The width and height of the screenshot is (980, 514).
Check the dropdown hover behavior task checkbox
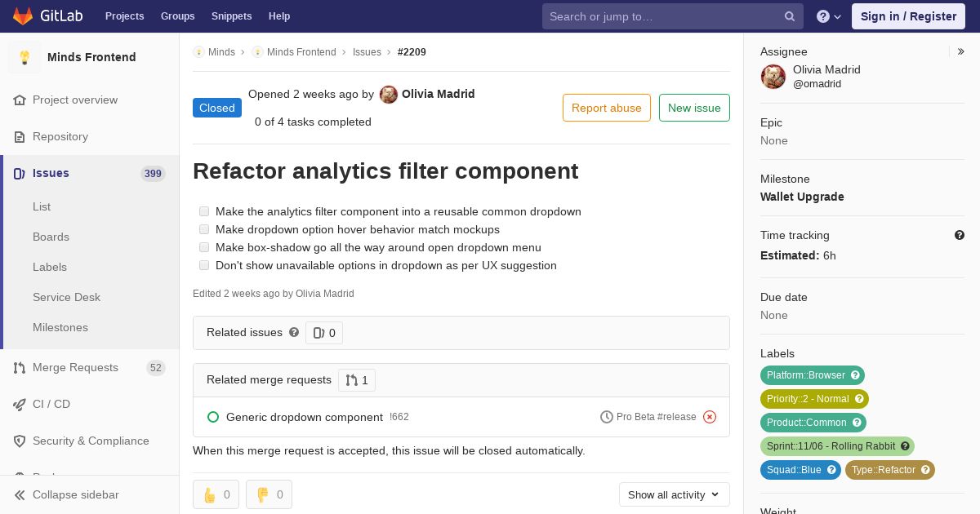tap(204, 229)
